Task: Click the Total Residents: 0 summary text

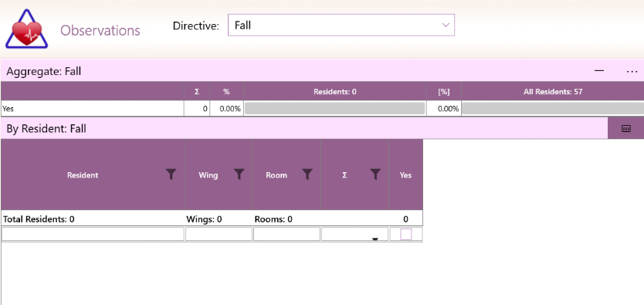Action: click(39, 219)
